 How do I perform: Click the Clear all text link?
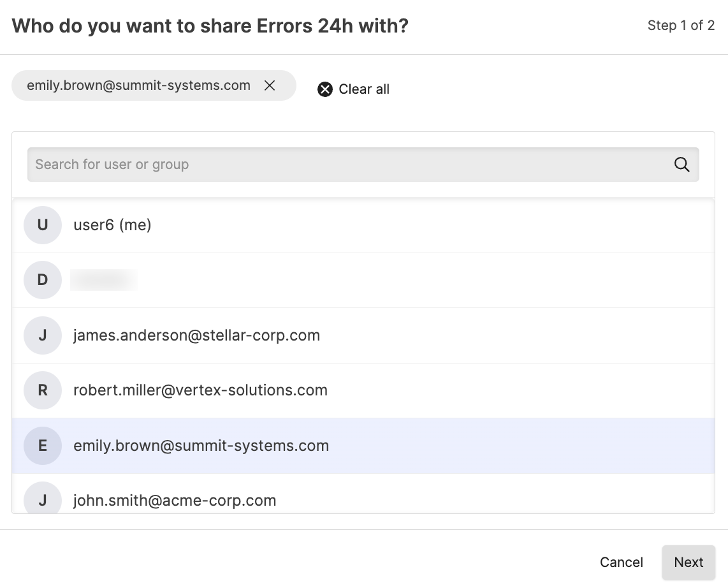364,89
